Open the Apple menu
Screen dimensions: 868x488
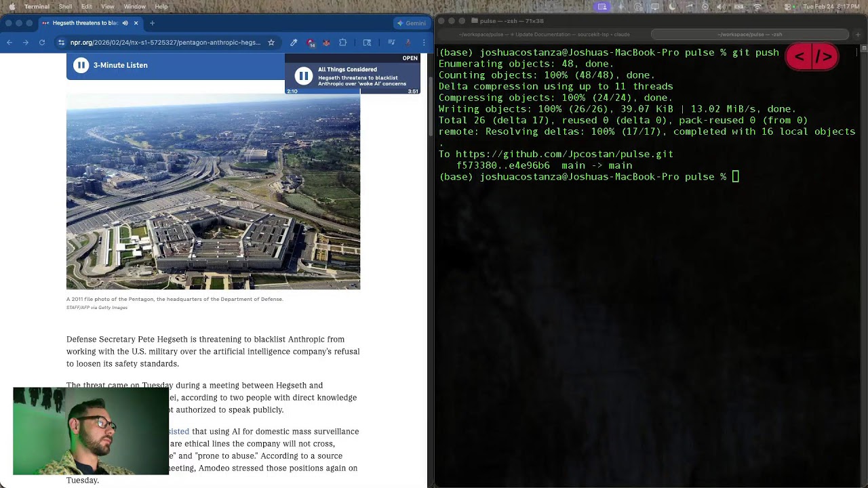[12, 7]
